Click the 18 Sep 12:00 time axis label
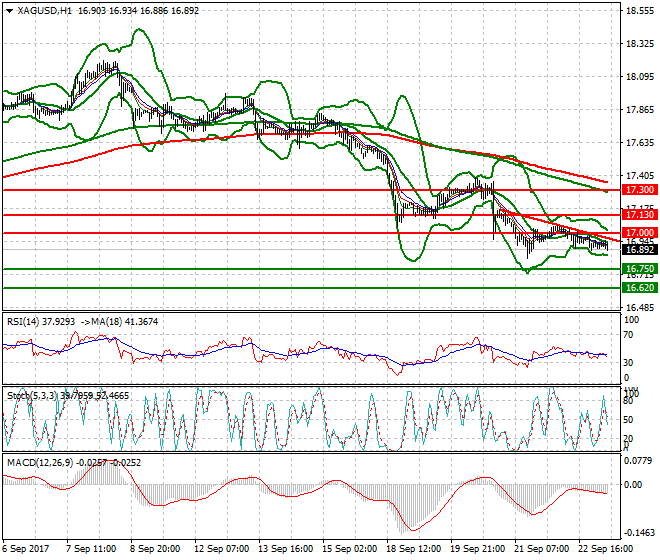Image resolution: width=660 pixels, height=560 pixels. (416, 549)
